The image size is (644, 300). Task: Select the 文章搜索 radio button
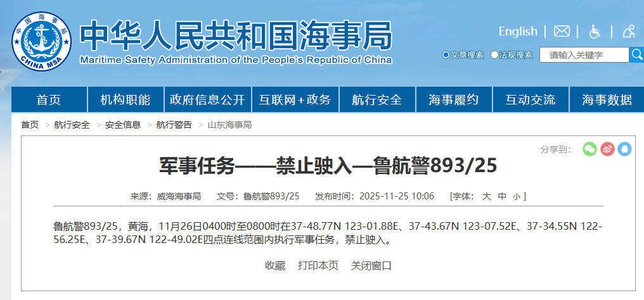coord(446,55)
